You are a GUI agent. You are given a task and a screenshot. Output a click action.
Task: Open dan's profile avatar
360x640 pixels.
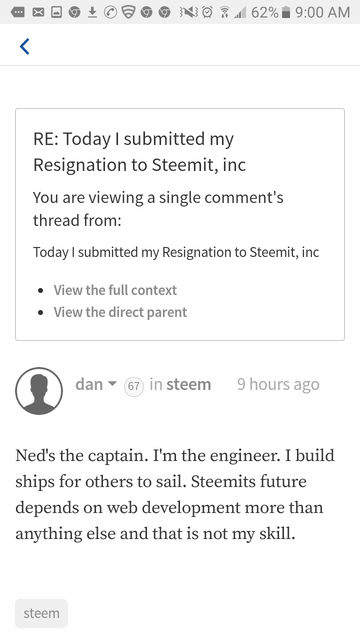point(39,391)
